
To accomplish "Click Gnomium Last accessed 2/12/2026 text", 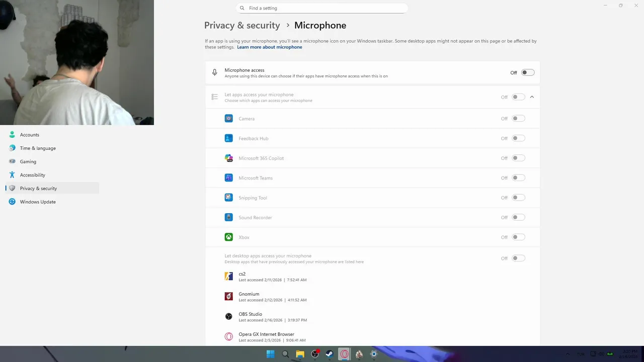I will coord(272,300).
